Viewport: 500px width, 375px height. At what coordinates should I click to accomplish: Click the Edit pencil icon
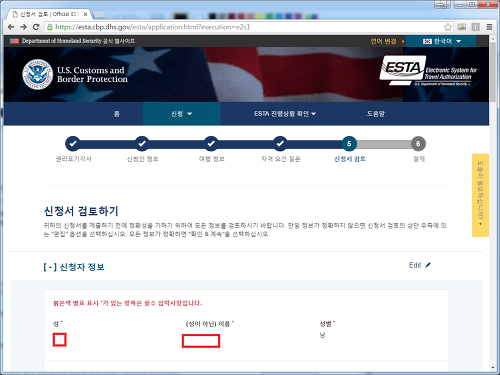point(428,265)
